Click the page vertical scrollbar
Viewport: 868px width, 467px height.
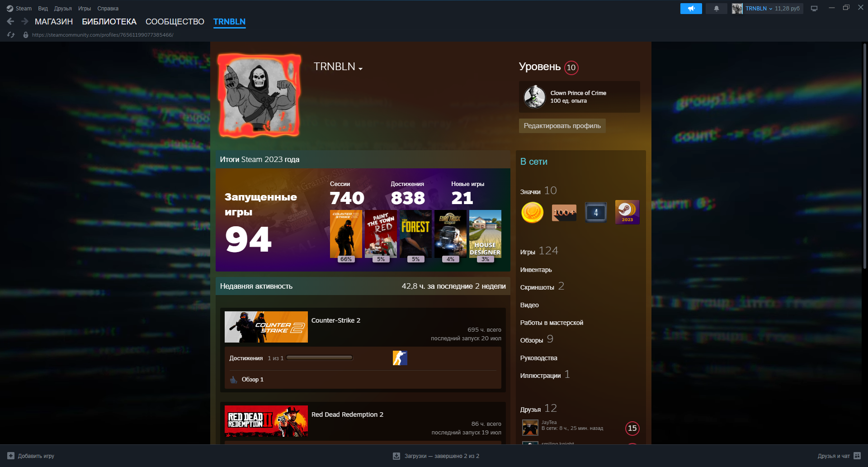[x=864, y=156]
